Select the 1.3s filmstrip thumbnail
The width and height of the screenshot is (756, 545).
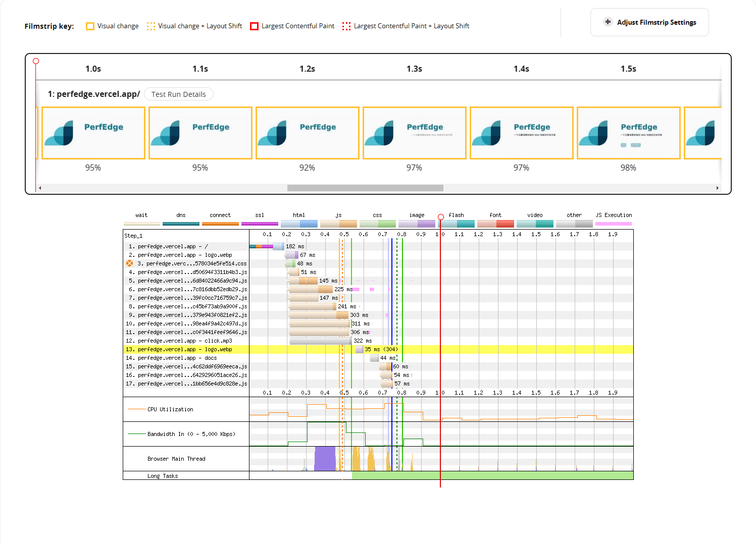[x=414, y=133]
